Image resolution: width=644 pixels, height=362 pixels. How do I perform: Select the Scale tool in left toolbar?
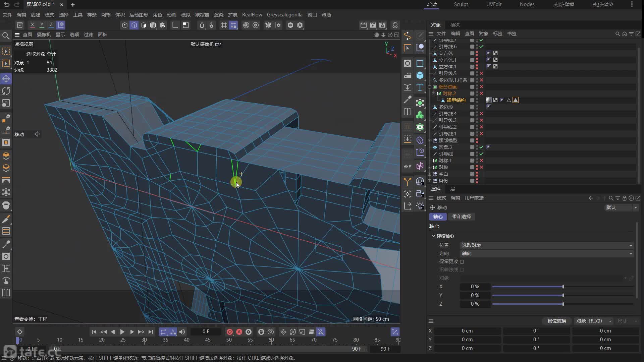[6, 103]
